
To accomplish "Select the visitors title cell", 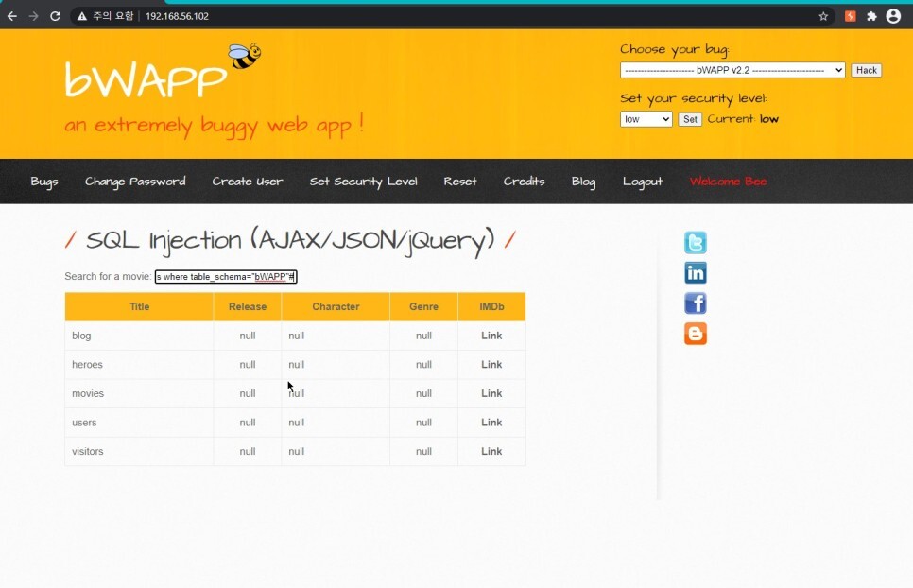I will 139,451.
